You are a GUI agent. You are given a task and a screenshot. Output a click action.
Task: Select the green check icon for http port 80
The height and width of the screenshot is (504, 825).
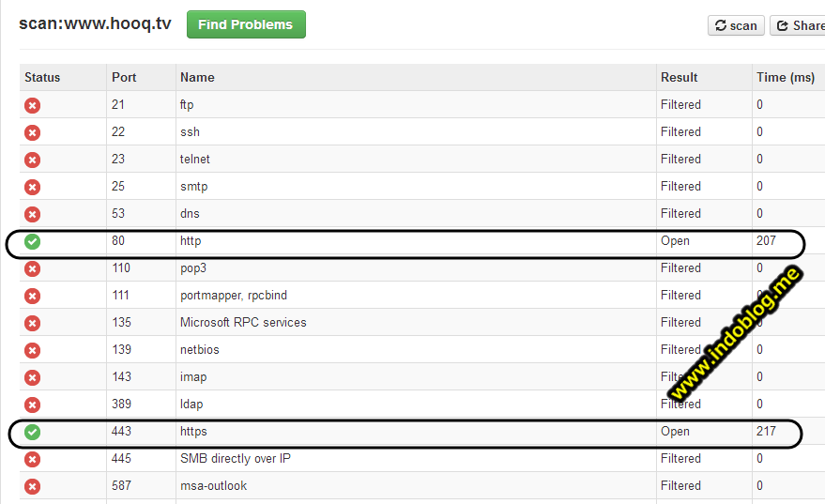32,241
